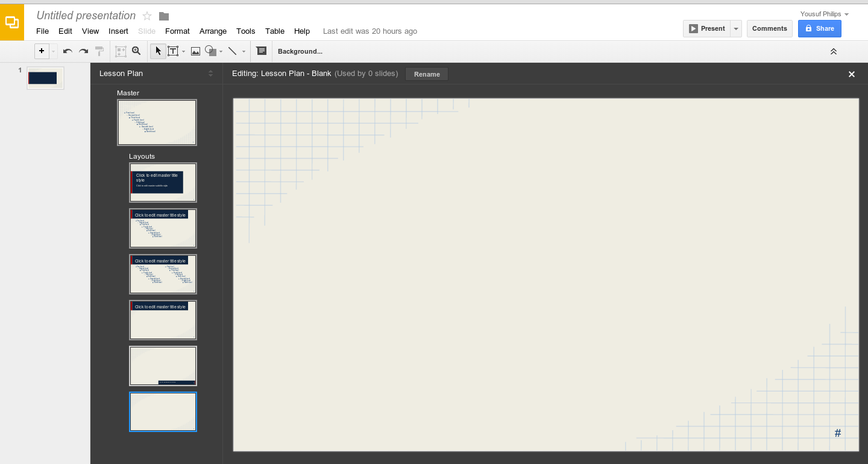Viewport: 868px width, 464px height.
Task: Select the arrow cursor tool
Action: tap(158, 51)
